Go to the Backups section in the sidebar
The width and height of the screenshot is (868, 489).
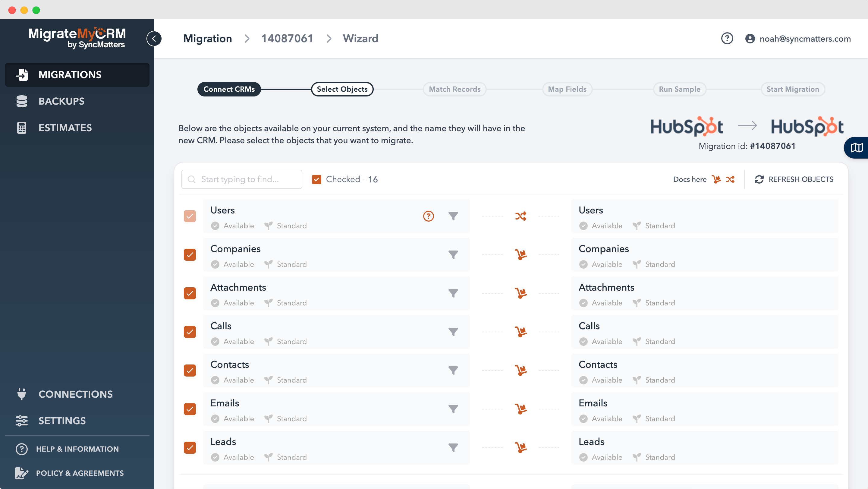[x=61, y=101]
